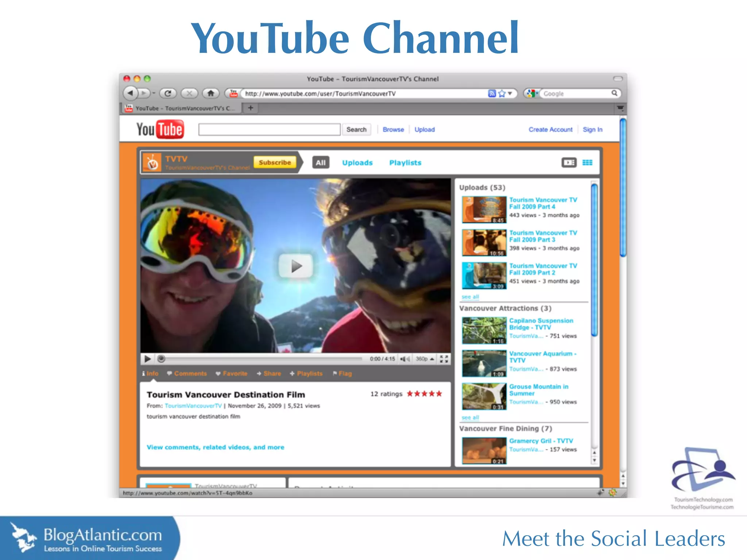Viewport: 747px width, 560px height.
Task: Open the Comments tab under video
Action: (187, 374)
